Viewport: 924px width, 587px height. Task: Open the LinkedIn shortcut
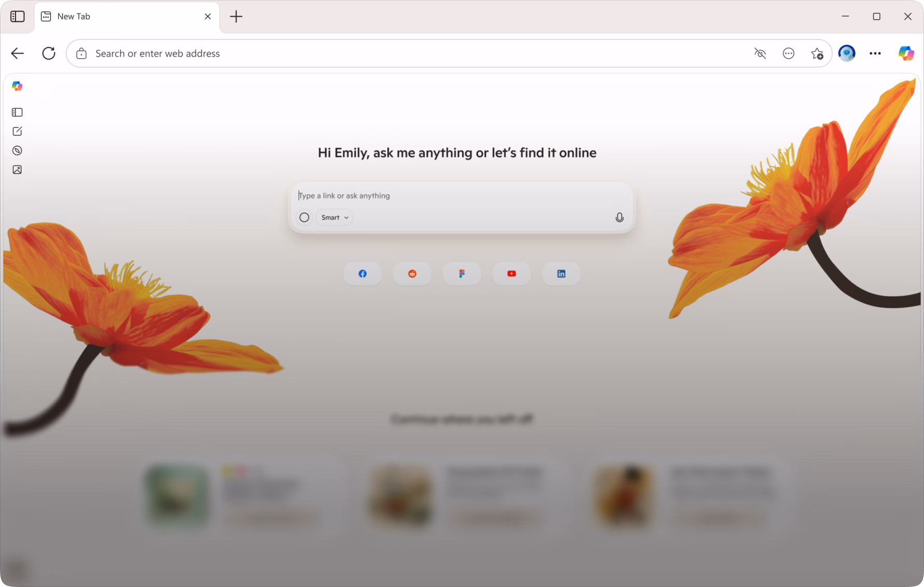point(561,274)
